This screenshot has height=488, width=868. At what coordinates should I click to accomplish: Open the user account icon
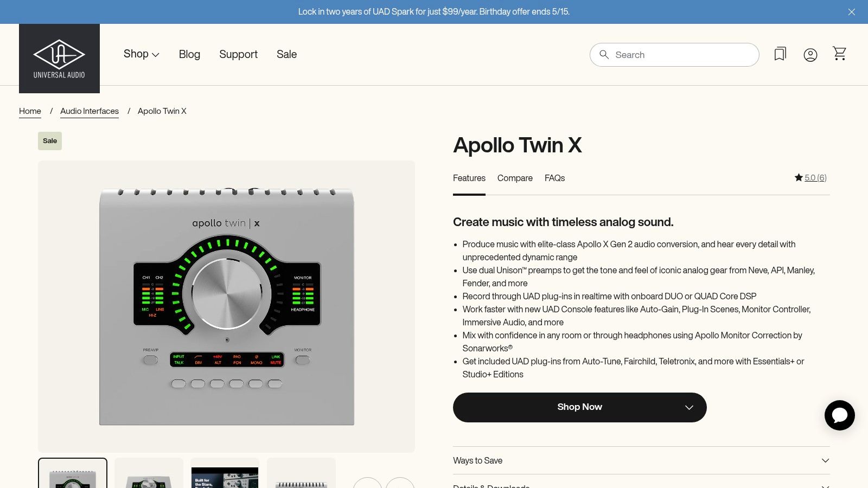pyautogui.click(x=810, y=55)
